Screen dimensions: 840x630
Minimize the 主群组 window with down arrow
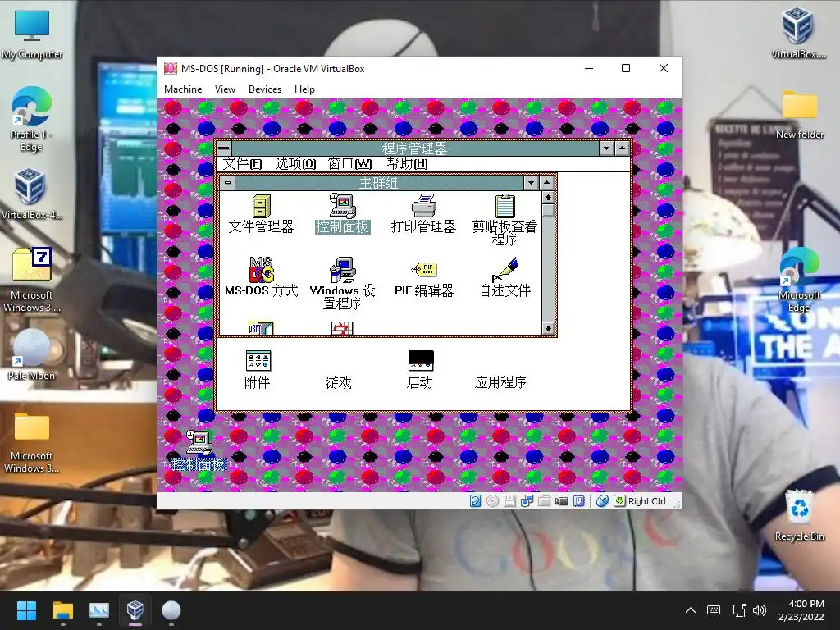point(531,183)
